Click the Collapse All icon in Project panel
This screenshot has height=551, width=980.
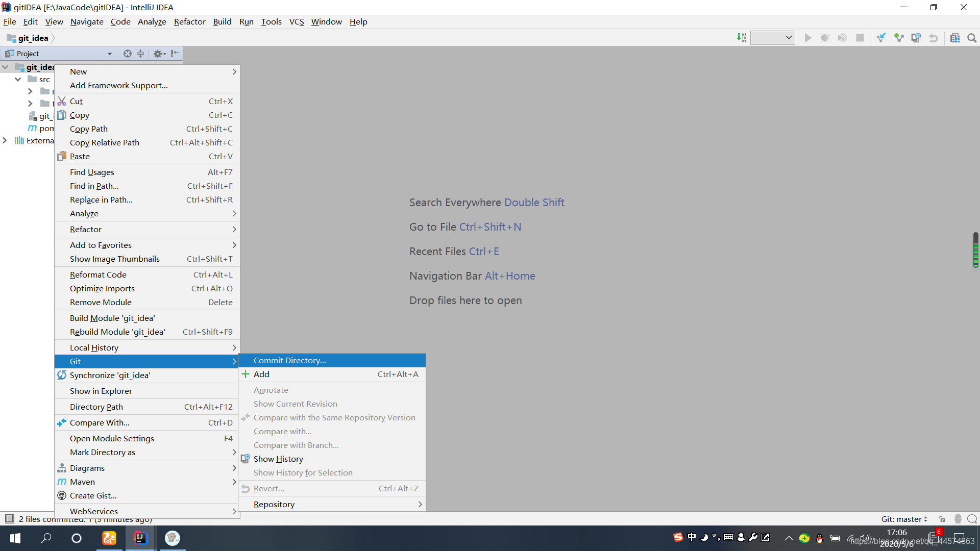pyautogui.click(x=140, y=54)
